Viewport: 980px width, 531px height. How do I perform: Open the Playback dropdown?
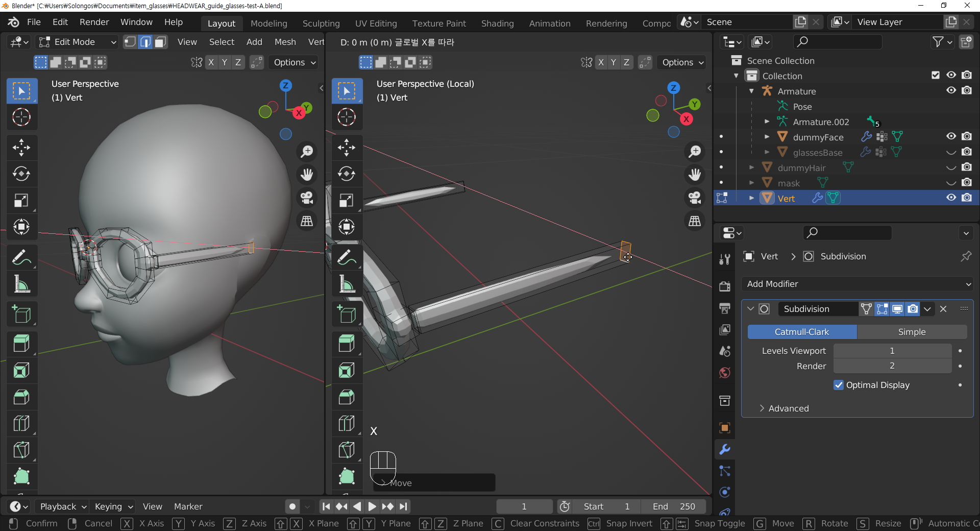pos(63,506)
